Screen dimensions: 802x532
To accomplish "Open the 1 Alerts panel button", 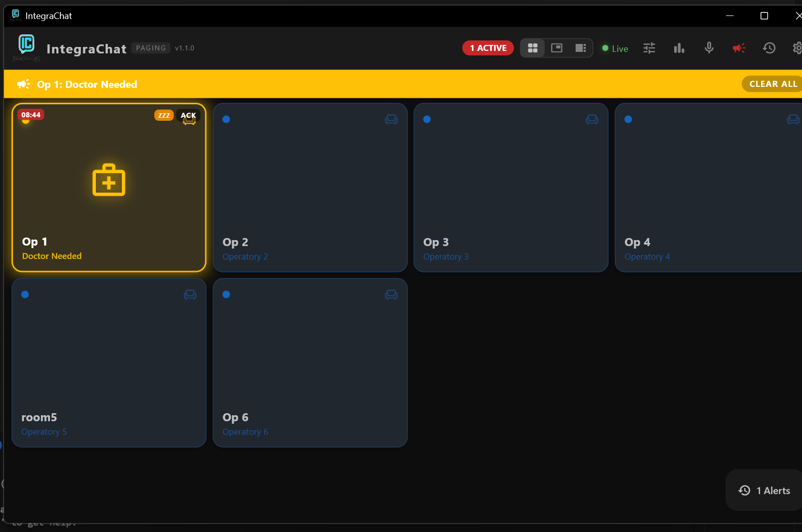I will 764,490.
